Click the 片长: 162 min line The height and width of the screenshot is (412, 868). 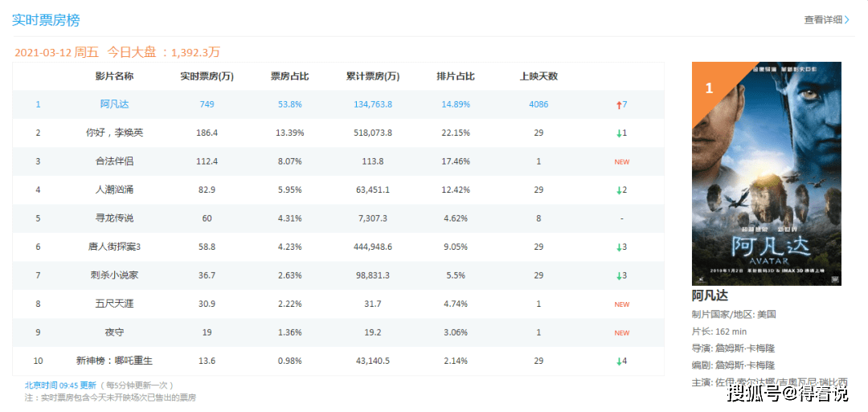pyautogui.click(x=719, y=332)
